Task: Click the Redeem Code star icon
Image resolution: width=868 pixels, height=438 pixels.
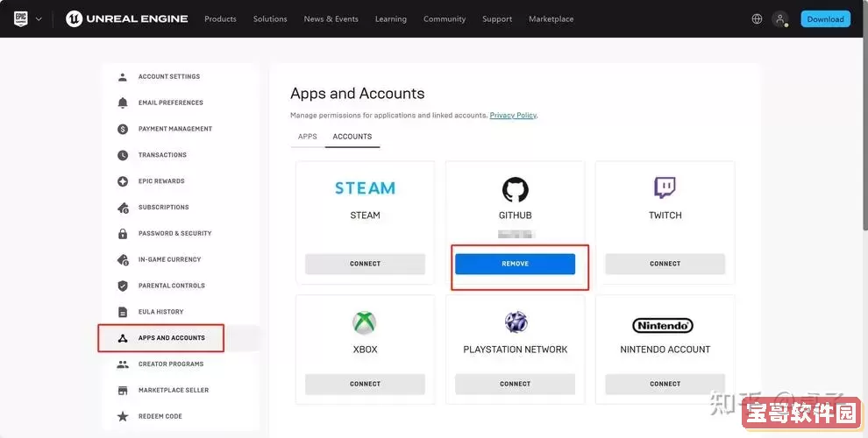Action: coord(123,416)
